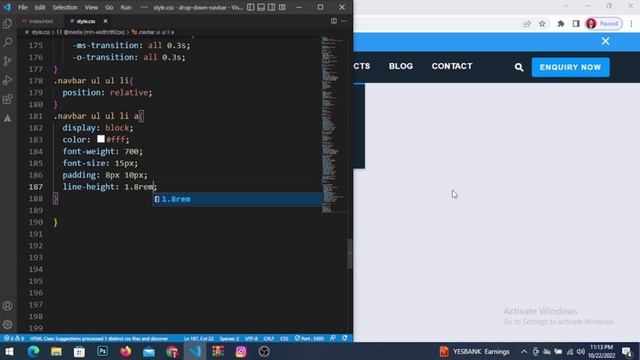The height and width of the screenshot is (360, 640).
Task: Click on 'font-weight: 700;' code line
Action: click(x=102, y=151)
